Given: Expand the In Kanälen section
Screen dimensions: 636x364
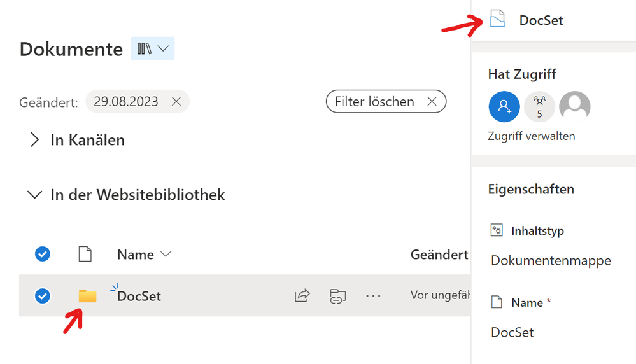Looking at the screenshot, I should pyautogui.click(x=35, y=140).
